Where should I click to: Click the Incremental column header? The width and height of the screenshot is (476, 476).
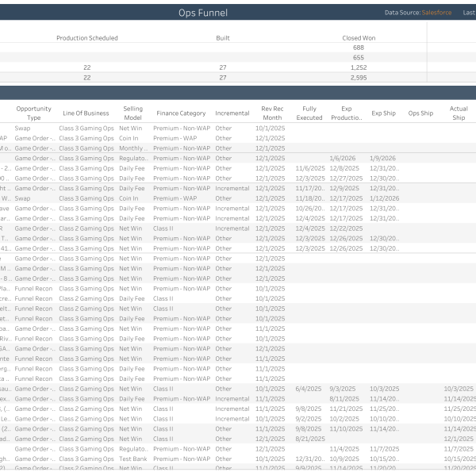[x=232, y=113]
